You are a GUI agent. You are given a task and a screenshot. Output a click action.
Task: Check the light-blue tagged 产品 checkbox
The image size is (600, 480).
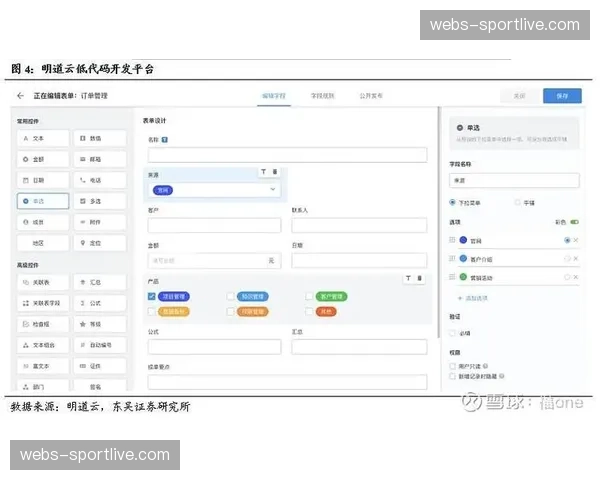click(231, 296)
